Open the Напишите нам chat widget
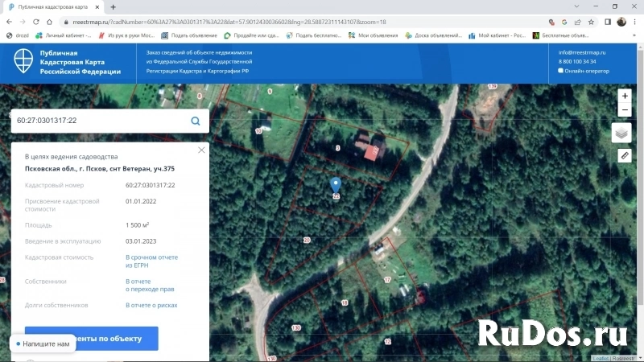This screenshot has width=644, height=362. tap(42, 343)
